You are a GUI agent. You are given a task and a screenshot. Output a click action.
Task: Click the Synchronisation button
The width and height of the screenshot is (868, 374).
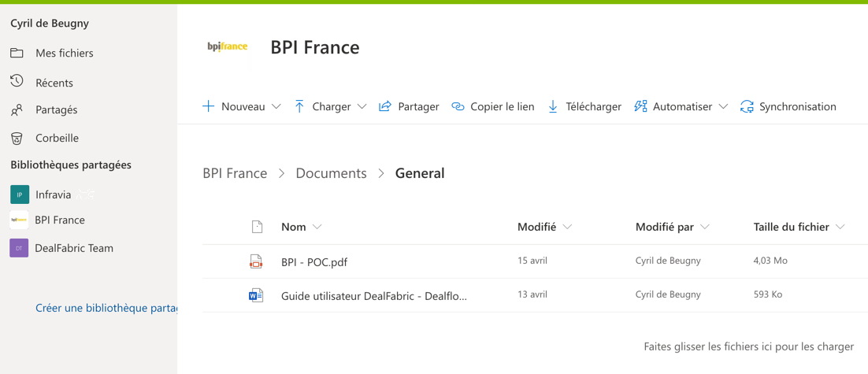pos(788,107)
